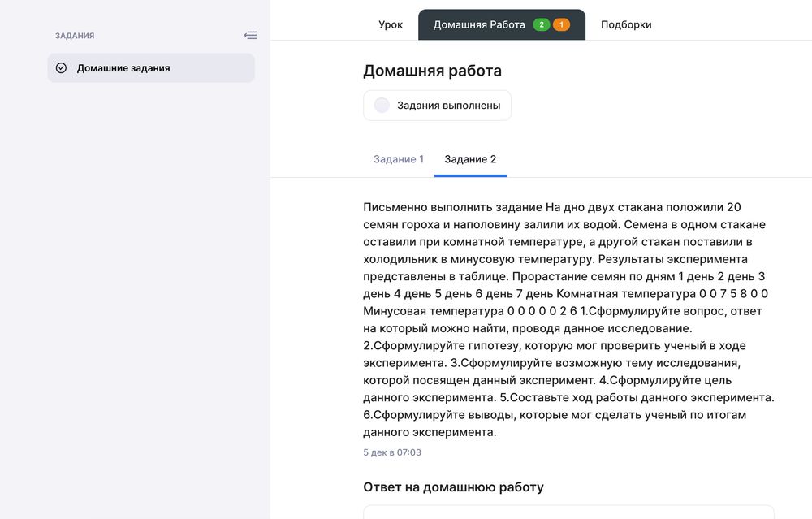Click the word "Письменно" starting the assignment text
The image size is (812, 519).
(391, 207)
